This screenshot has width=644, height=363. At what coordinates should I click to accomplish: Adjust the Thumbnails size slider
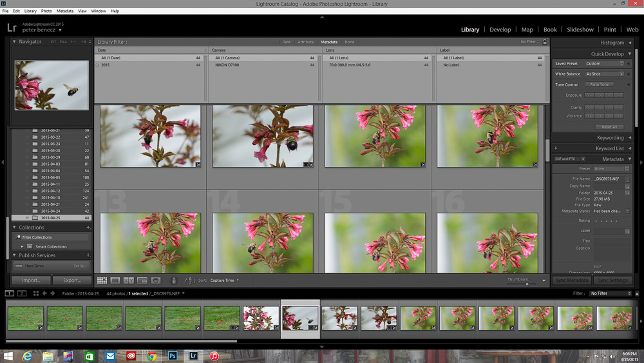pyautogui.click(x=526, y=283)
